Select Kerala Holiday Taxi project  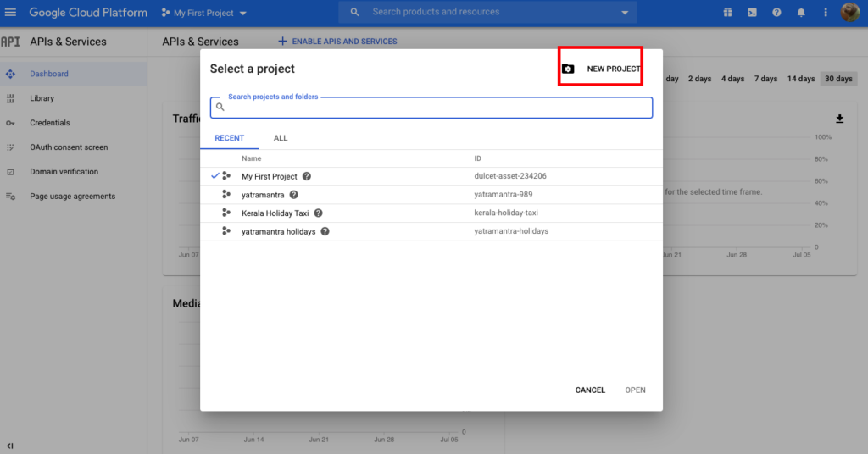point(431,213)
